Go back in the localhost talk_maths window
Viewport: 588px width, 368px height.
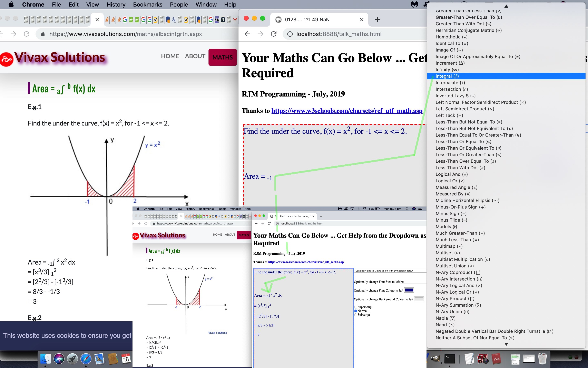pos(247,34)
